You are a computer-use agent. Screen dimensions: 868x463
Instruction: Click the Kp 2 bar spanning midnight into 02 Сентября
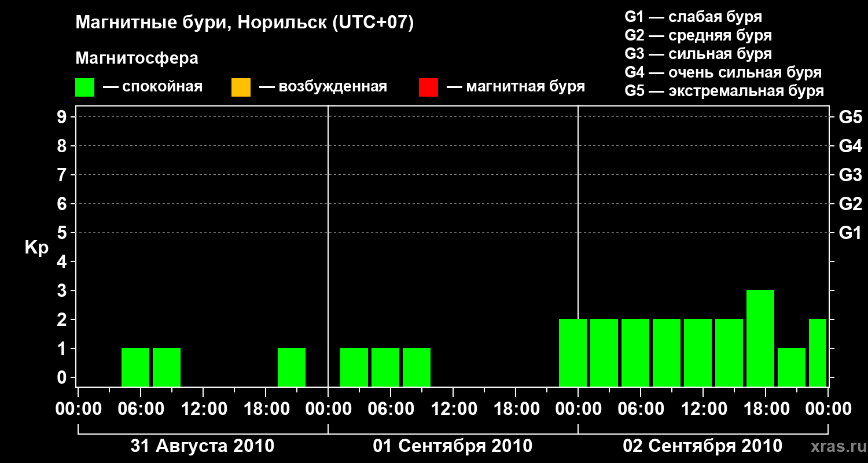[573, 352]
